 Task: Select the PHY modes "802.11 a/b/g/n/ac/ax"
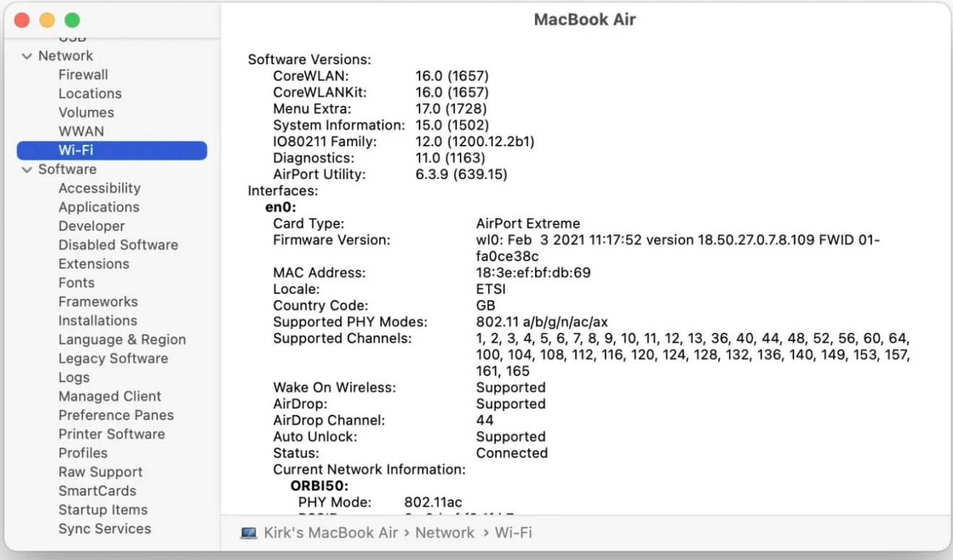[542, 322]
